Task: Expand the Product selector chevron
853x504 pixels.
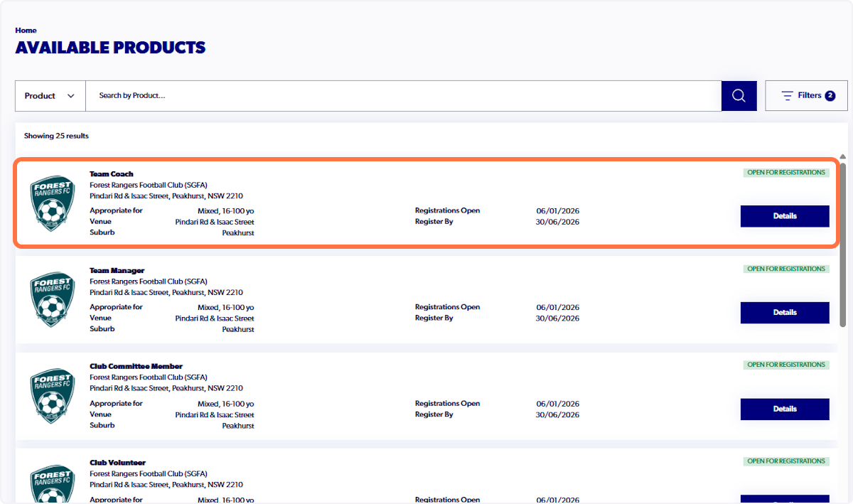Action: 71,95
